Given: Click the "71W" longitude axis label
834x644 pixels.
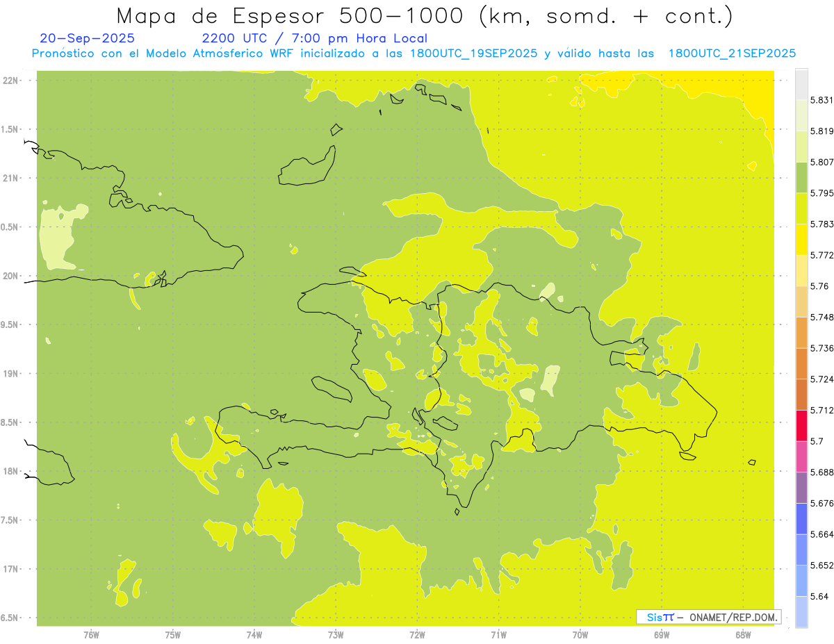Looking at the screenshot, I should tap(498, 634).
